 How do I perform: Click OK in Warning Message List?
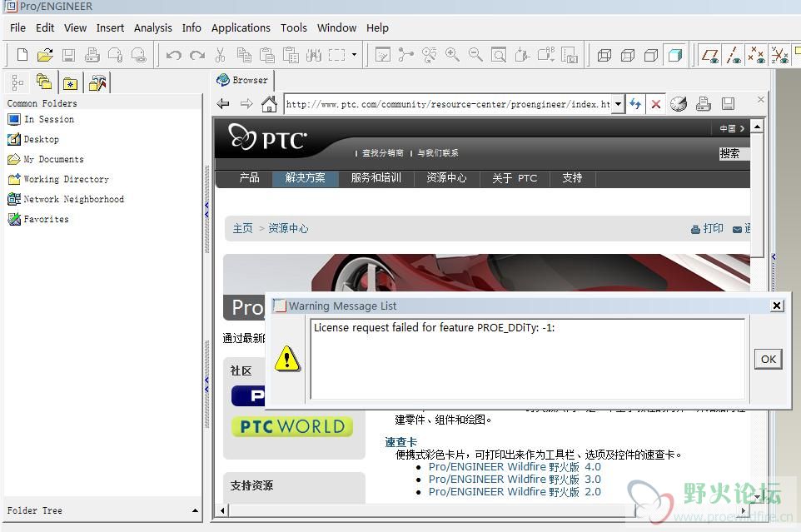click(768, 359)
